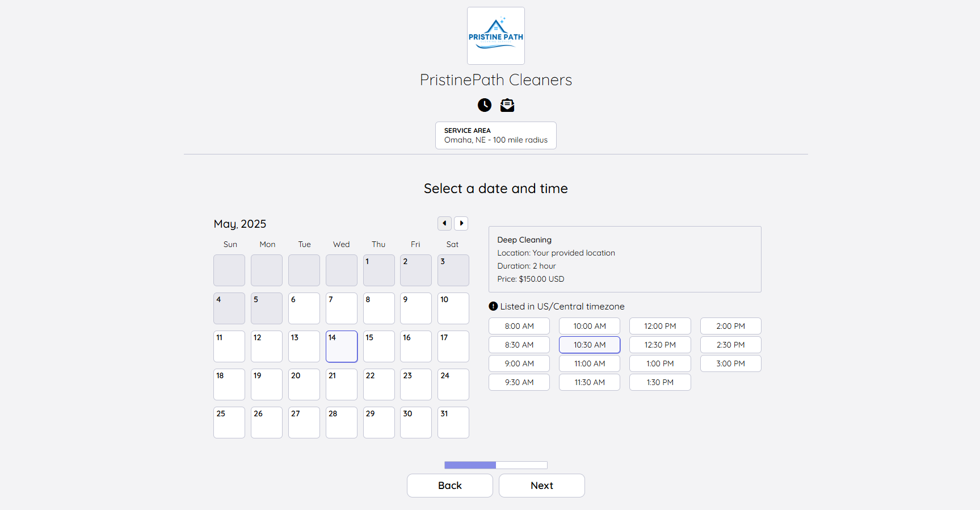Click the clock business hours icon
Screen dimensions: 980x510
click(484, 105)
